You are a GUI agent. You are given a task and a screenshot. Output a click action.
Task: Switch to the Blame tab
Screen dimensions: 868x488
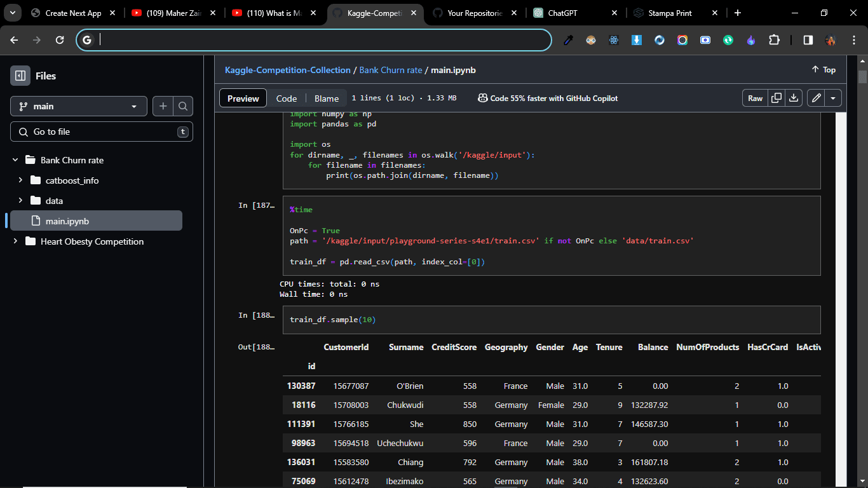tap(327, 98)
